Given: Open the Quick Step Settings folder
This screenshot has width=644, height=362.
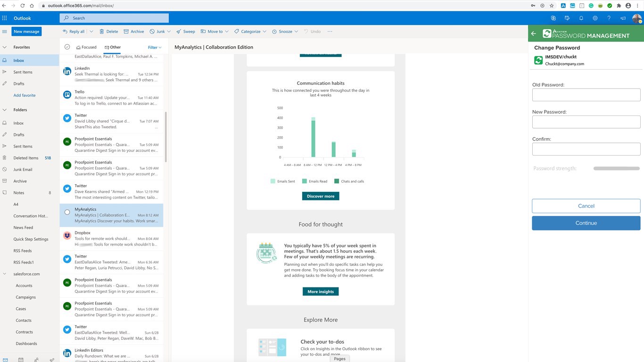Looking at the screenshot, I should coord(29,239).
